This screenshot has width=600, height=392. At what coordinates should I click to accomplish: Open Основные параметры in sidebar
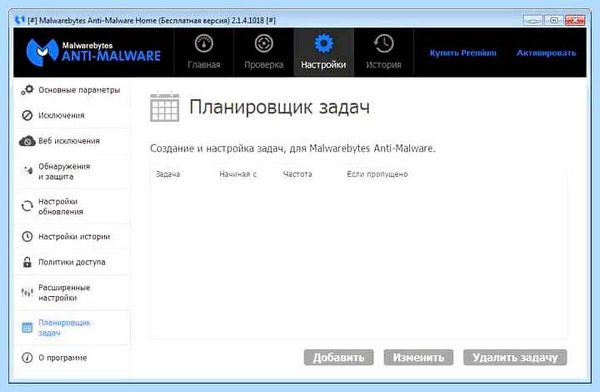72,90
